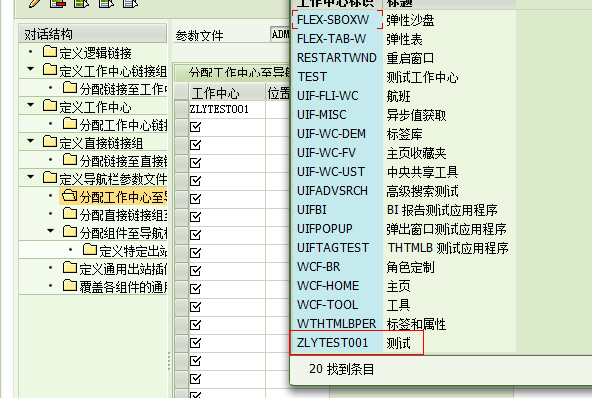Click folder icon of 定义特定出站 node
Viewport: 592px width, 398px height.
click(89, 250)
